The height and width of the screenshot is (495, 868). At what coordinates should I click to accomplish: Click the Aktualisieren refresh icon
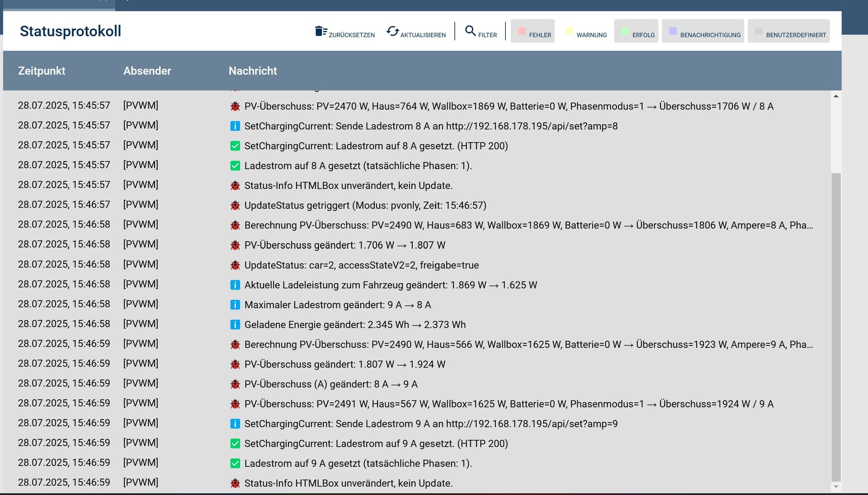(392, 31)
